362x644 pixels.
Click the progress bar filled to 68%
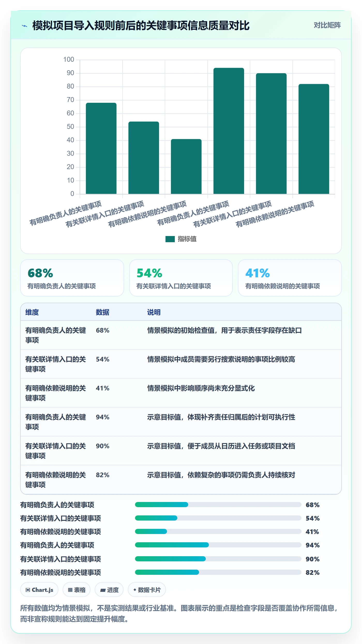coord(218,505)
